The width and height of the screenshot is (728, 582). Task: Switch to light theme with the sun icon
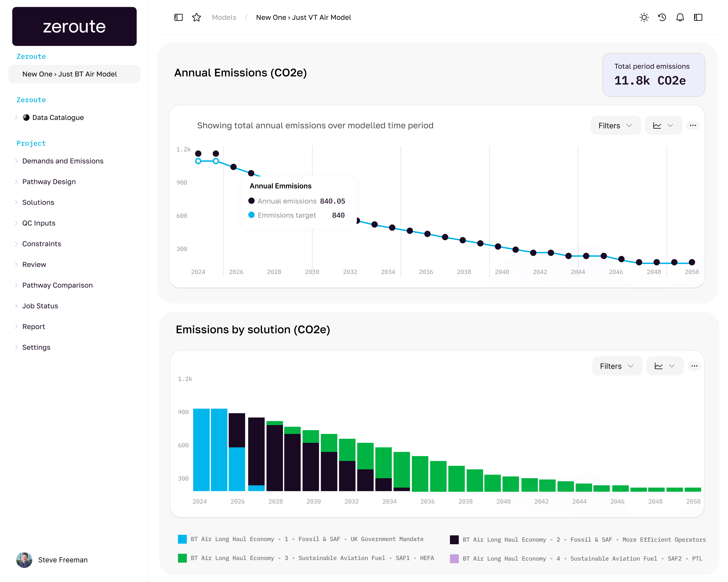[x=644, y=17]
